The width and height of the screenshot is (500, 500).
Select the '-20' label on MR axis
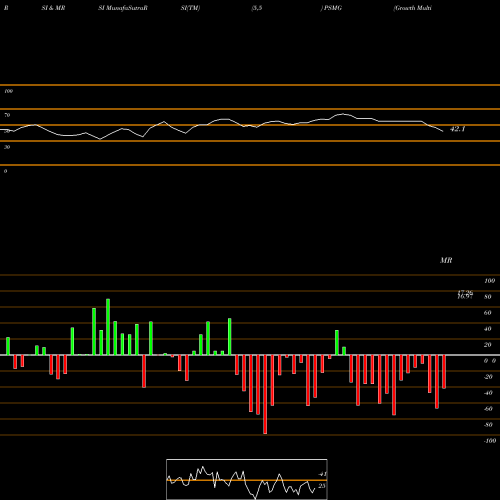coord(488,377)
